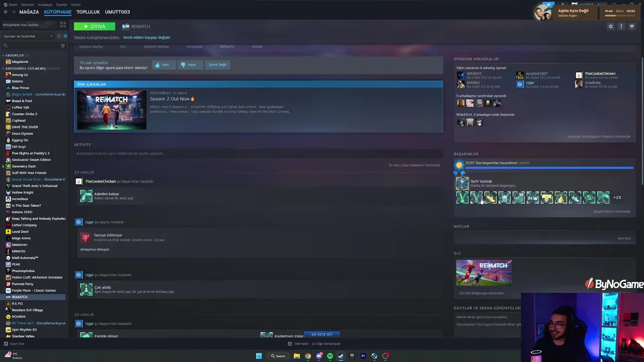Open Tercih edilen kopyayı değiştir link
The width and height of the screenshot is (644, 362).
[x=146, y=37]
